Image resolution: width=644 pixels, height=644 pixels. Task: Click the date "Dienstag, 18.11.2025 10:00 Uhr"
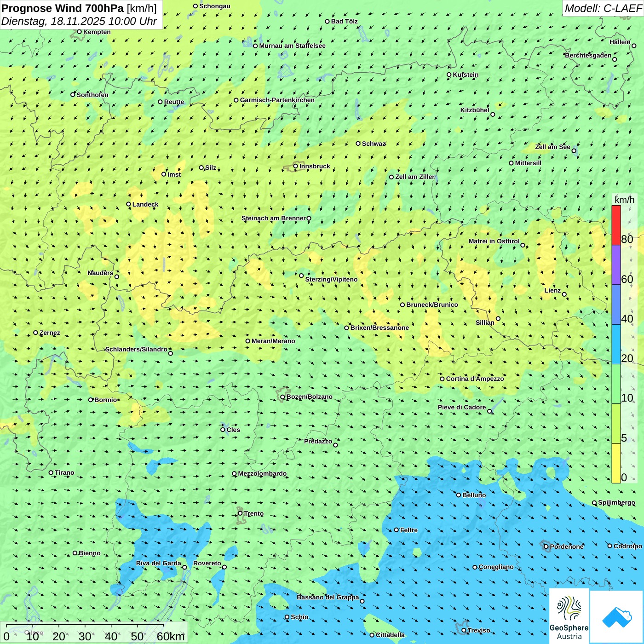pos(79,21)
